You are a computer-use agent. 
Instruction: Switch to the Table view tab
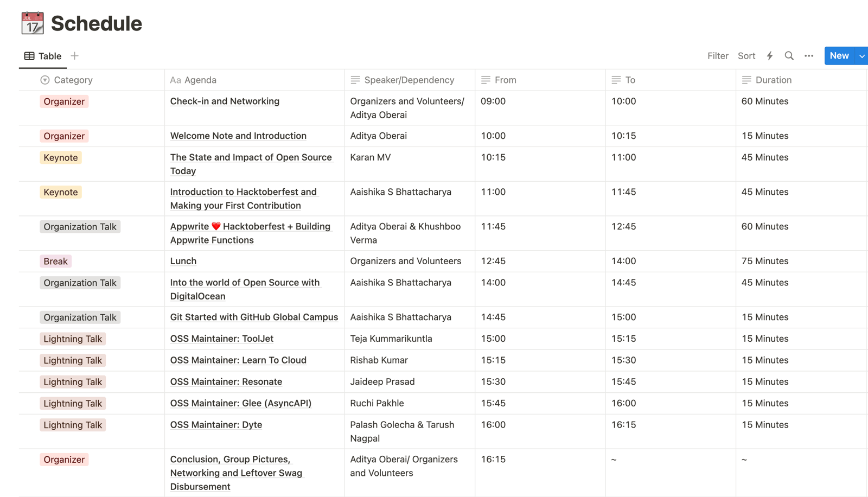pos(43,56)
